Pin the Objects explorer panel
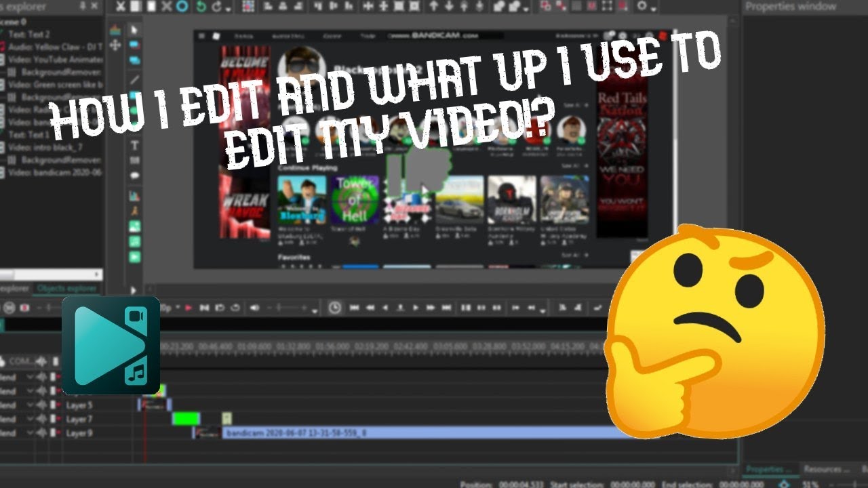868x488 pixels. (x=83, y=7)
